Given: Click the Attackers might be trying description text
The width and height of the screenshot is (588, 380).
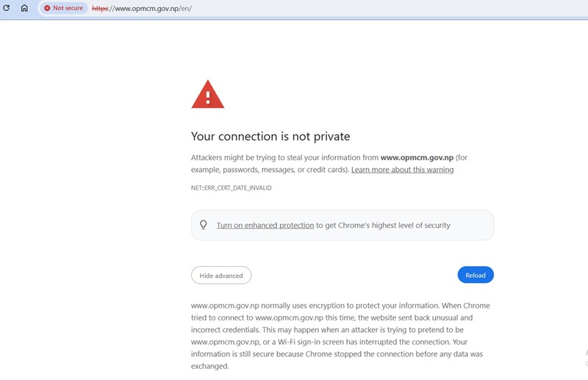Looking at the screenshot, I should [329, 164].
